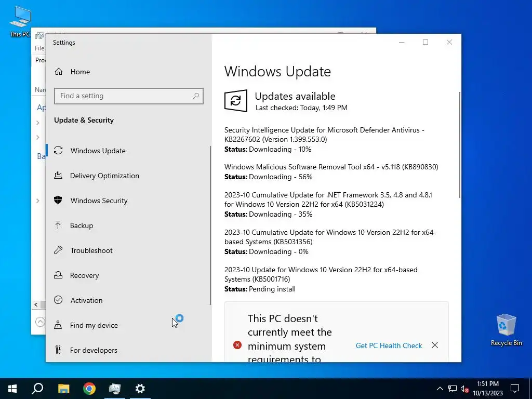Click the Windows Update sync arrows icon
Viewport: 532px width, 399px height.
(x=58, y=150)
